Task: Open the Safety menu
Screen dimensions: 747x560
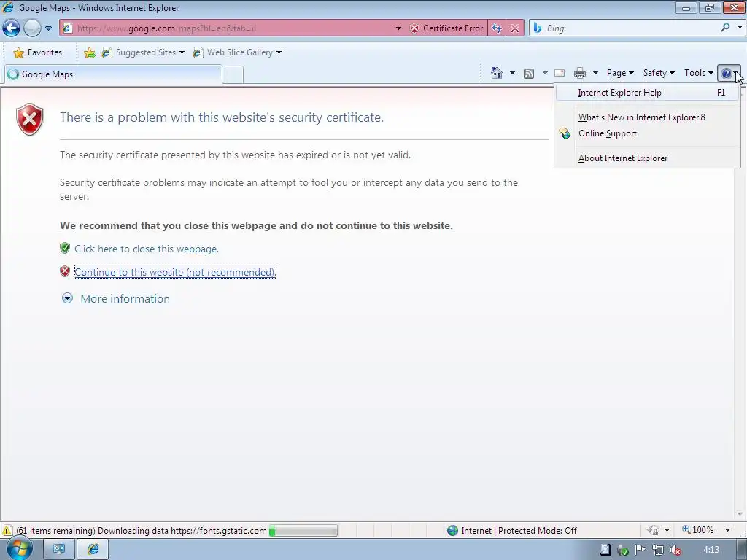Action: pos(659,73)
